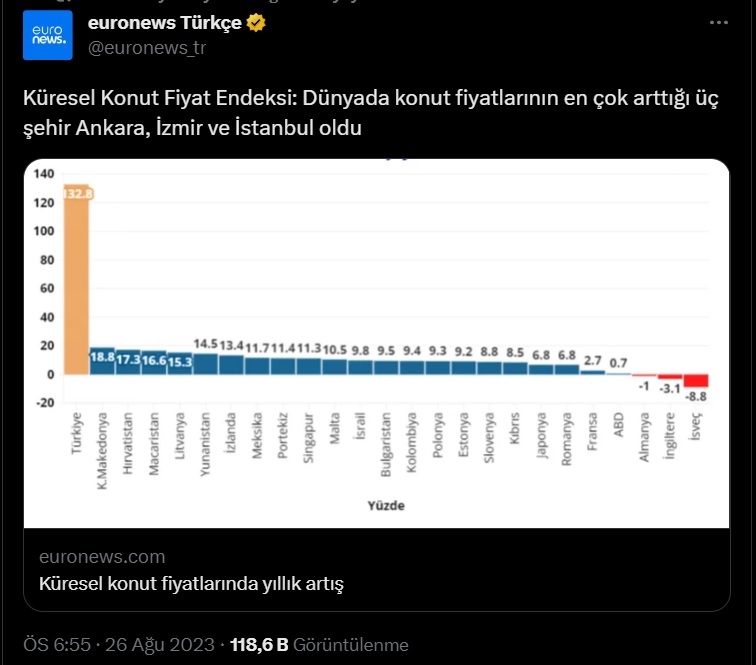Open the @euronews_tr handle link
Viewport: 756px width, 665px height.
pyautogui.click(x=147, y=48)
